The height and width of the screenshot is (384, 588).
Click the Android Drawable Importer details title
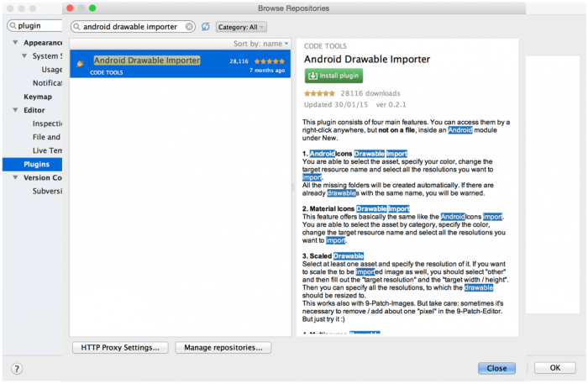click(x=367, y=60)
